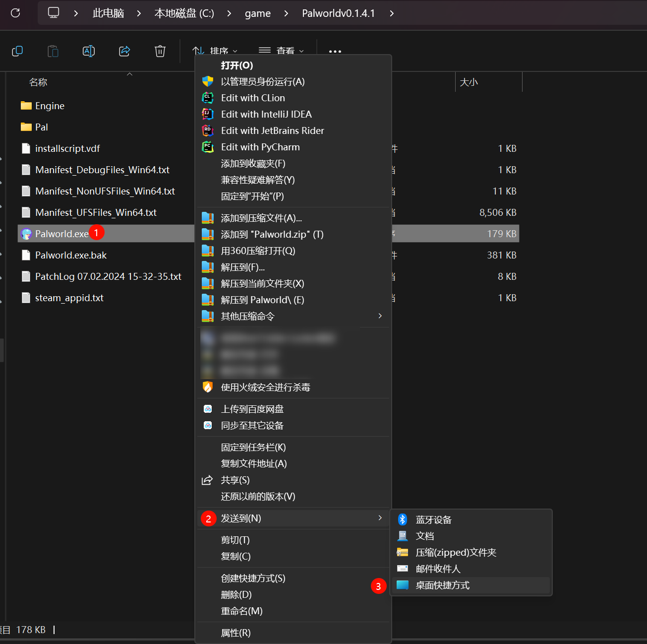Choose 添加到 "Palworld.zip" (T)

(x=293, y=235)
